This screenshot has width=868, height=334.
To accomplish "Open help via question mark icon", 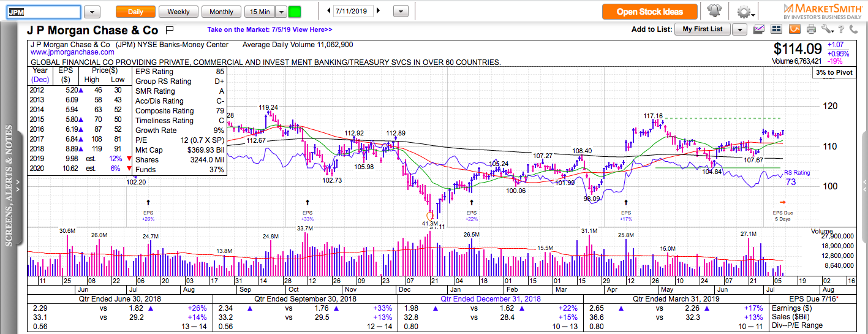I will point(842,29).
